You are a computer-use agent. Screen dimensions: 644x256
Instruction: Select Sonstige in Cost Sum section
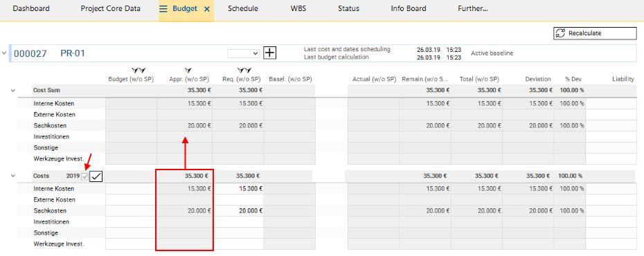(46, 147)
